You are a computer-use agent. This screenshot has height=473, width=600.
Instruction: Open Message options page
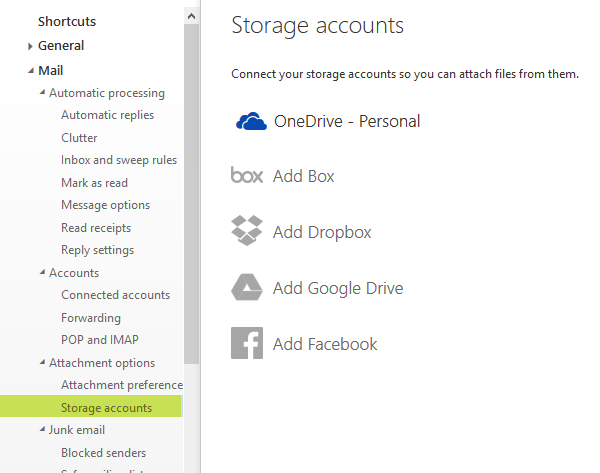click(x=106, y=205)
